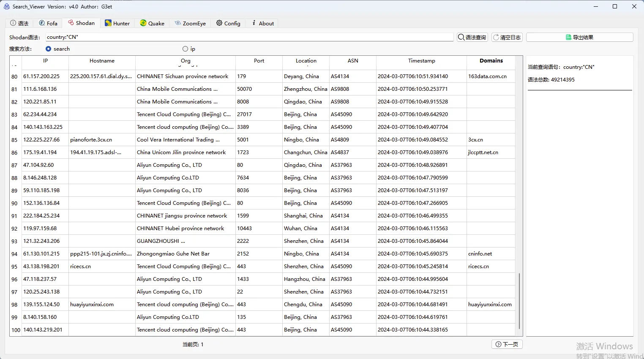Click the Hunter tab logo icon
Image resolution: width=644 pixels, height=359 pixels.
click(x=108, y=23)
